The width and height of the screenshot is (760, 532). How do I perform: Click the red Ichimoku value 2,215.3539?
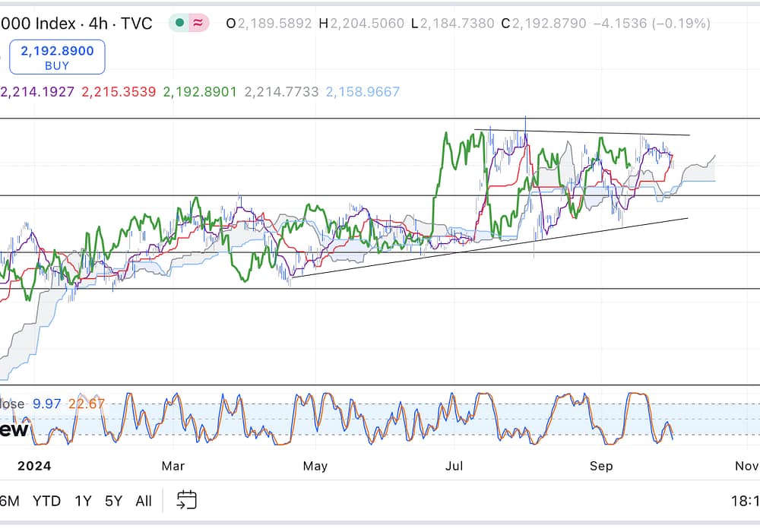pyautogui.click(x=119, y=92)
